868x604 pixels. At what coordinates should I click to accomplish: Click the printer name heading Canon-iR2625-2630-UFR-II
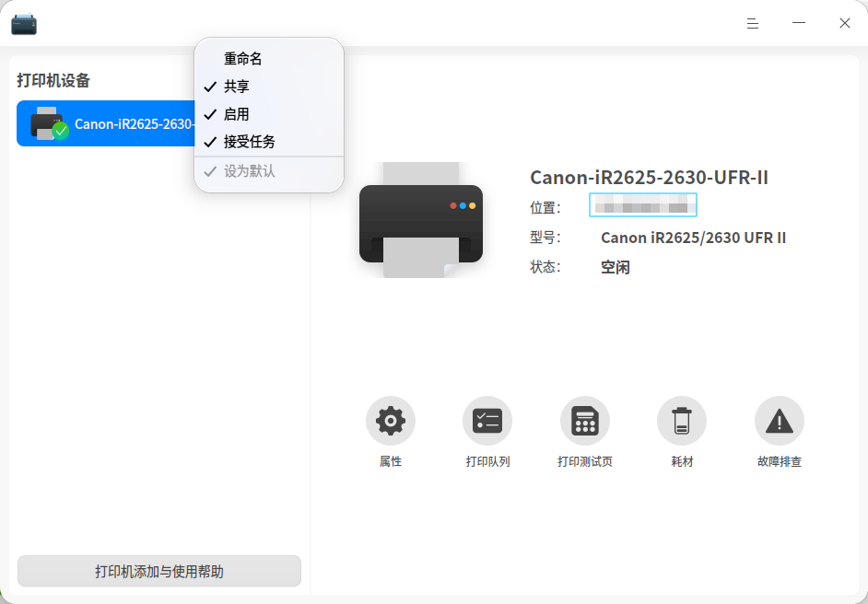click(649, 178)
